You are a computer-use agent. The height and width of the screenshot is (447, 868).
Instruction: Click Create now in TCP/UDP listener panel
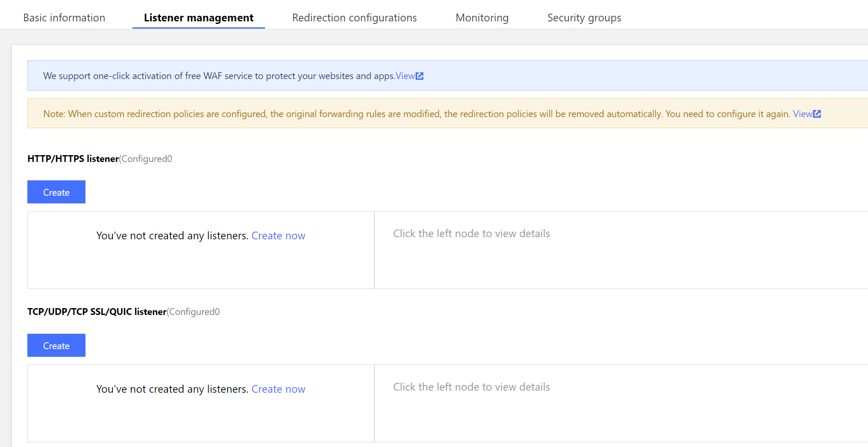(x=278, y=389)
